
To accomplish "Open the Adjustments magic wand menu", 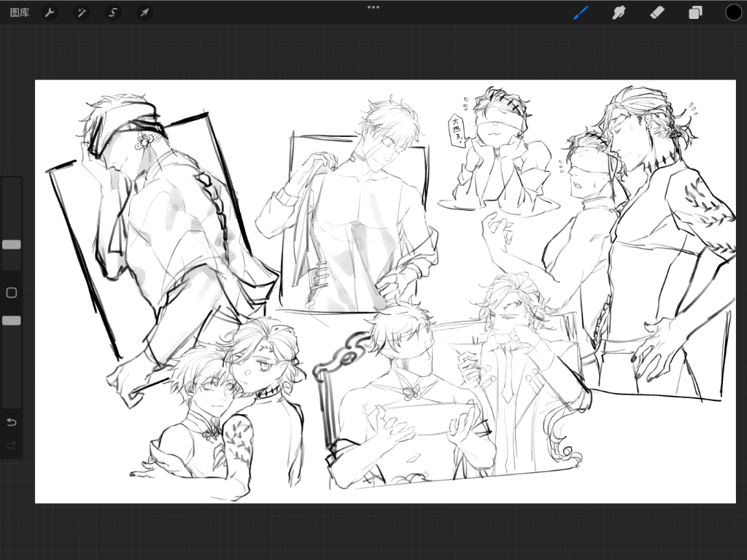I will tap(82, 12).
